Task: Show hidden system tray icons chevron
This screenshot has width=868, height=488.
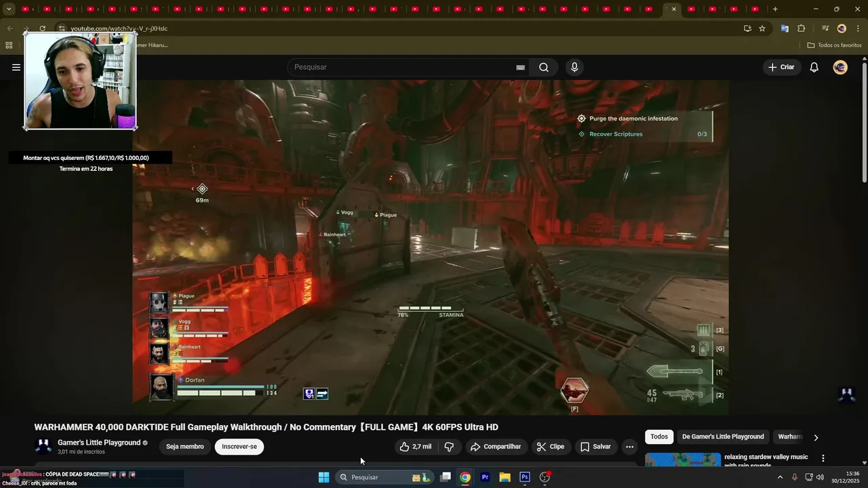Action: click(x=780, y=477)
